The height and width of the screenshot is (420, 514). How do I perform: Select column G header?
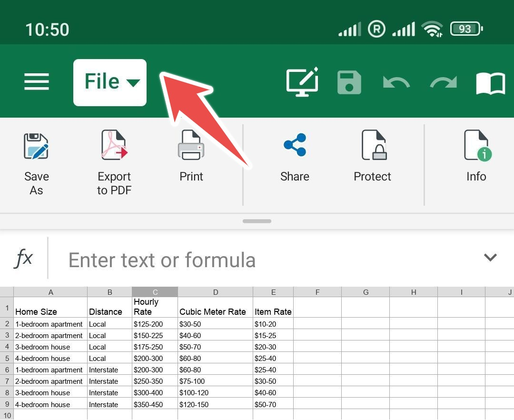pos(366,292)
